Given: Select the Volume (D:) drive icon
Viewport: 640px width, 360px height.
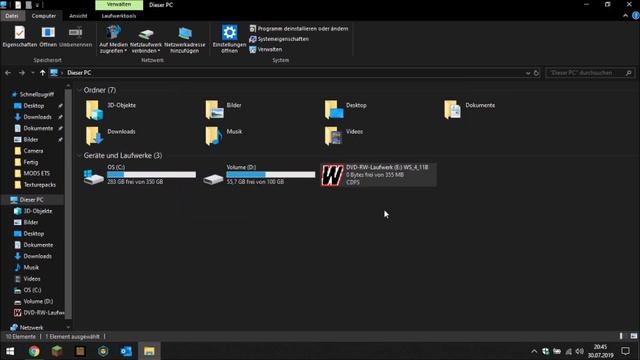Looking at the screenshot, I should pyautogui.click(x=213, y=178).
